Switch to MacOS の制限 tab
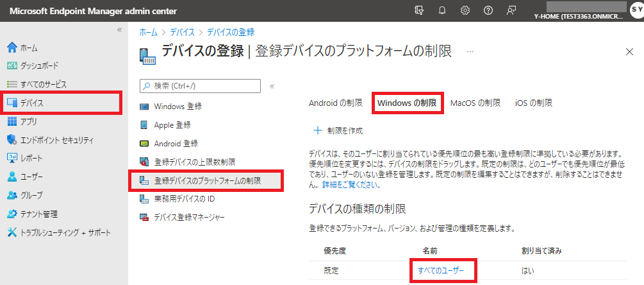 [475, 103]
